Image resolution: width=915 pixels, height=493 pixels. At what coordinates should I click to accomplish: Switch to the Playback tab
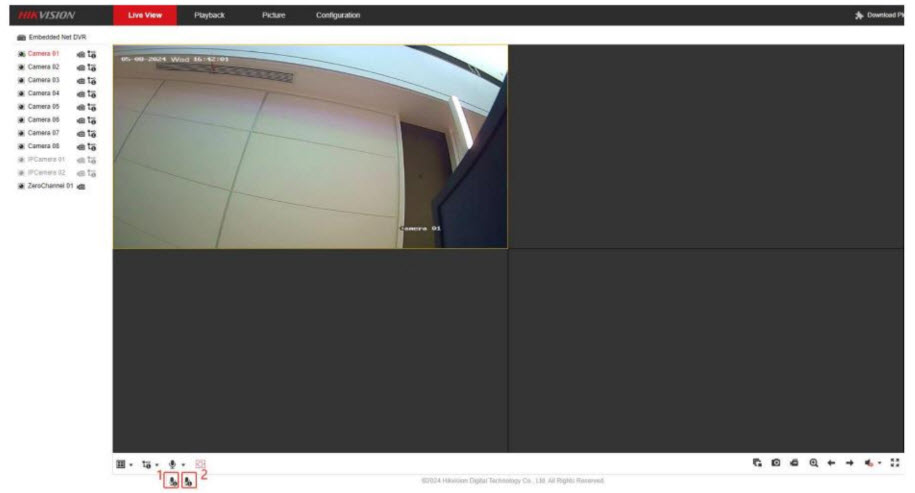tap(209, 15)
